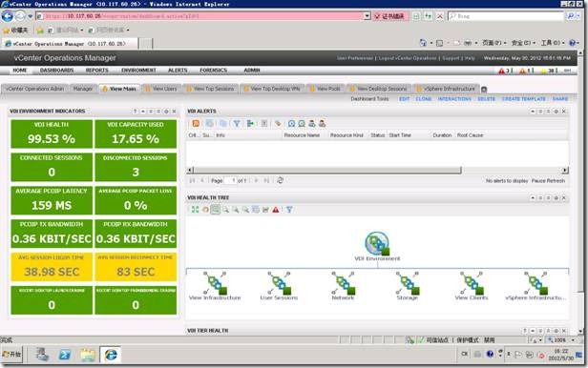Click the filter funnel icon in VDI Health Tree toolbar
588x368 pixels.
[289, 210]
